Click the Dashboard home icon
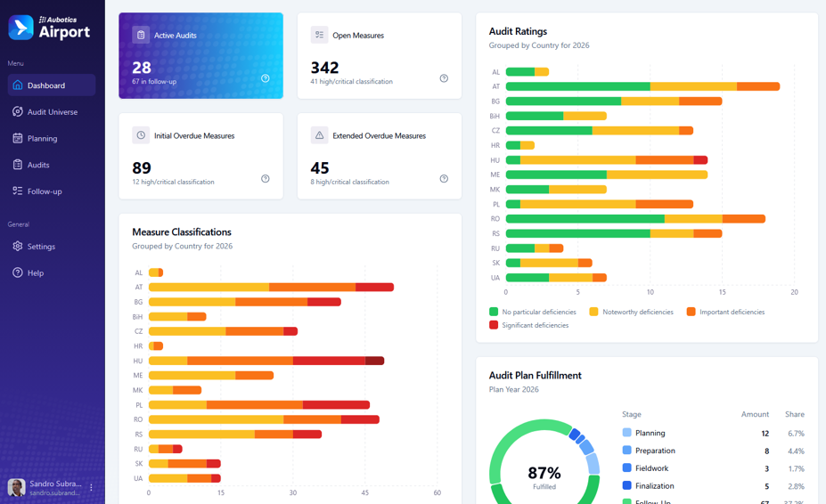Image resolution: width=826 pixels, height=504 pixels. pyautogui.click(x=18, y=85)
